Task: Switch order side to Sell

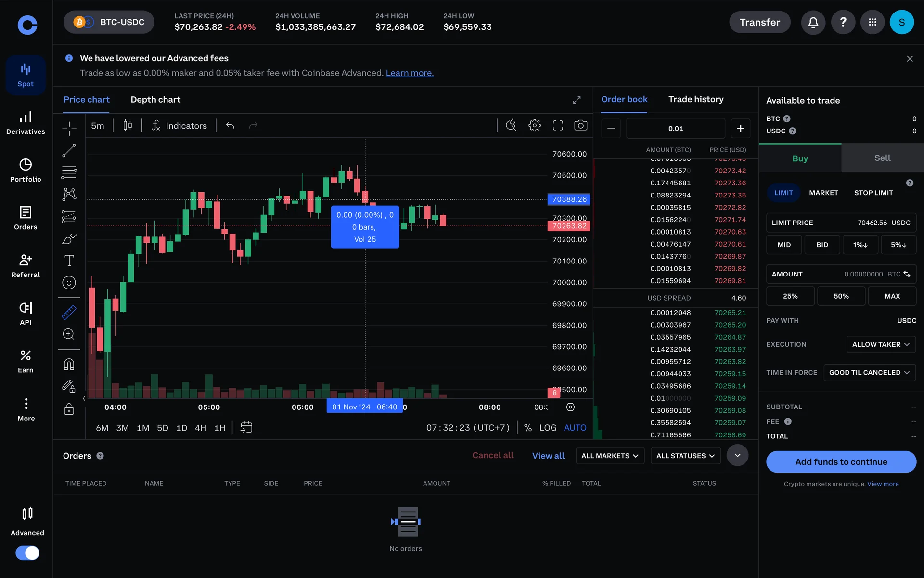Action: pyautogui.click(x=882, y=158)
